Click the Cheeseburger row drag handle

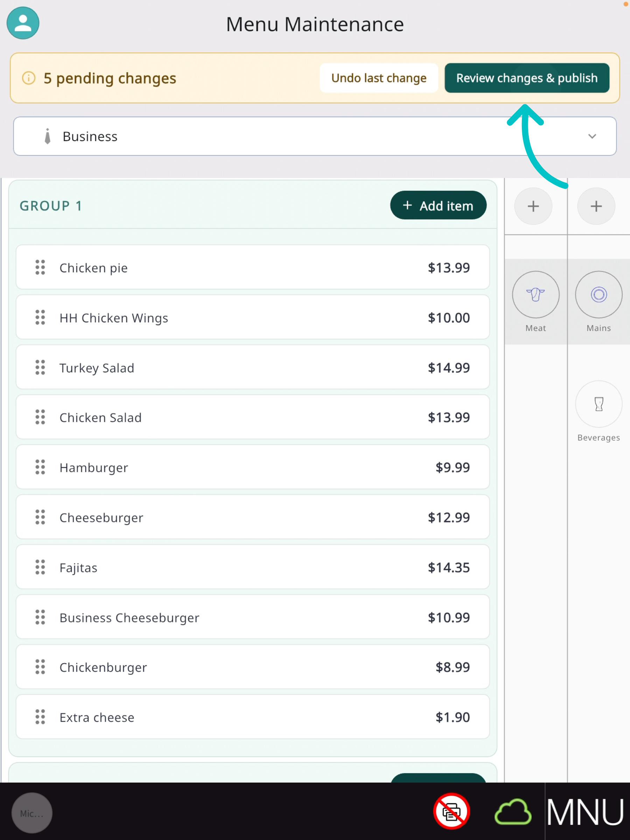[40, 517]
